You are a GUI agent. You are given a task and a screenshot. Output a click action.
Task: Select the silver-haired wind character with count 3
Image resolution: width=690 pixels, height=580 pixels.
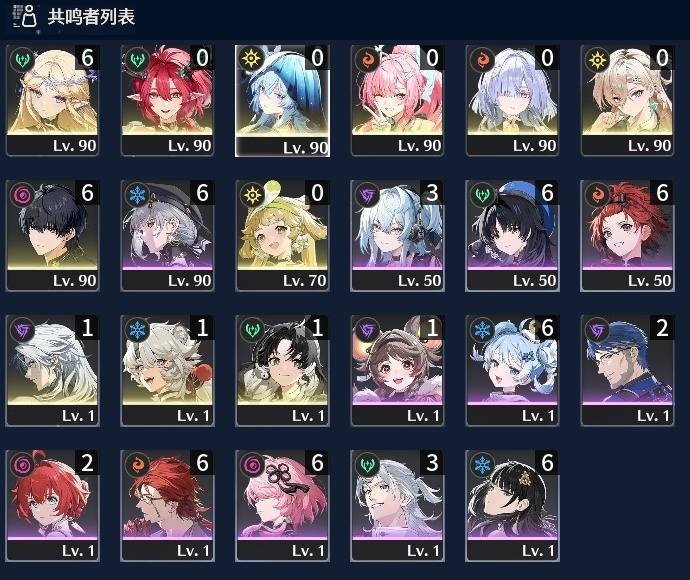397,506
